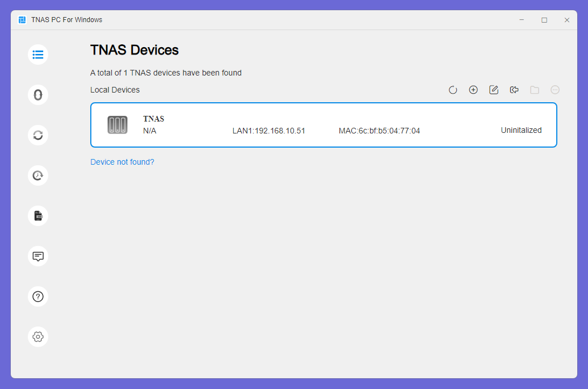Screen dimensions: 588x389
Task: Open the settings gear sidebar icon
Action: click(x=38, y=337)
